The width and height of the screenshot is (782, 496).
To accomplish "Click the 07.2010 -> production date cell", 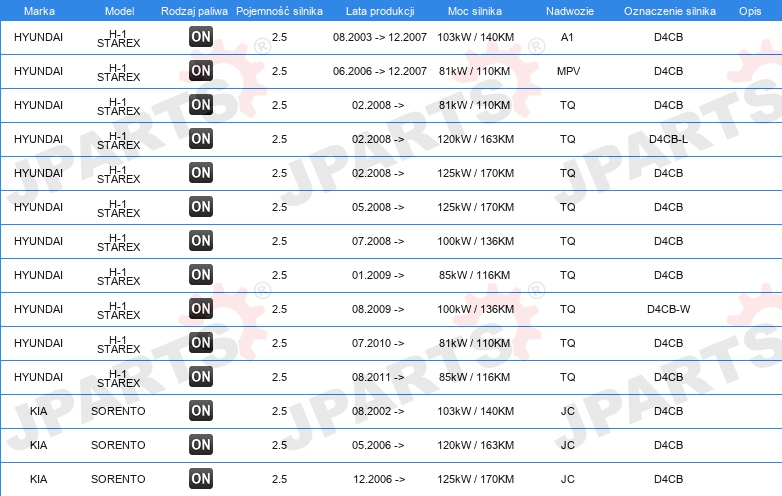I will click(378, 343).
